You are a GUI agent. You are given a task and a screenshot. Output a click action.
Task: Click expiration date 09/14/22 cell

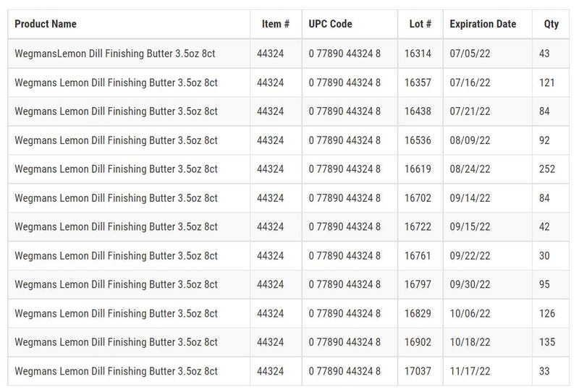tap(470, 198)
